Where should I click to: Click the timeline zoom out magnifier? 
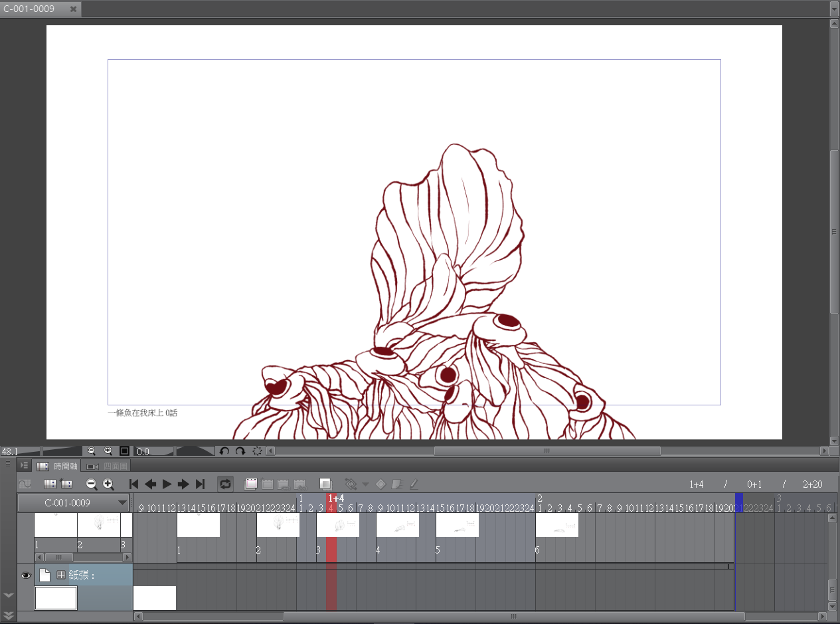(92, 484)
